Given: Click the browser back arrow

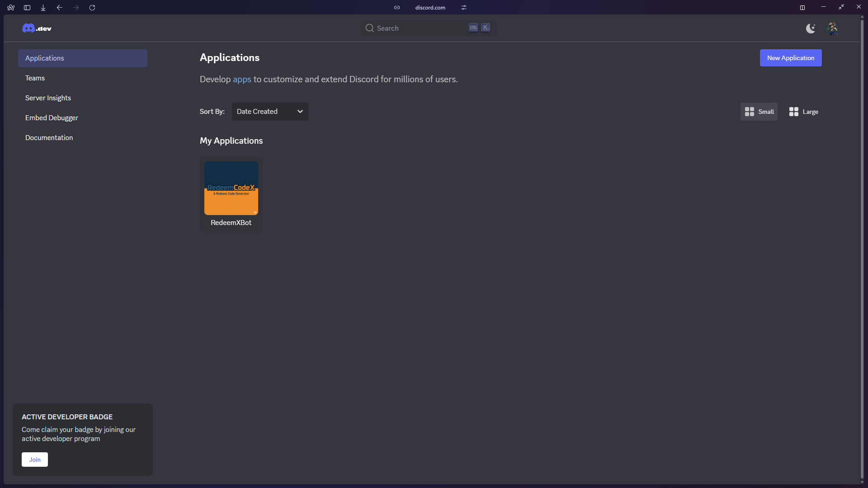Looking at the screenshot, I should [60, 8].
